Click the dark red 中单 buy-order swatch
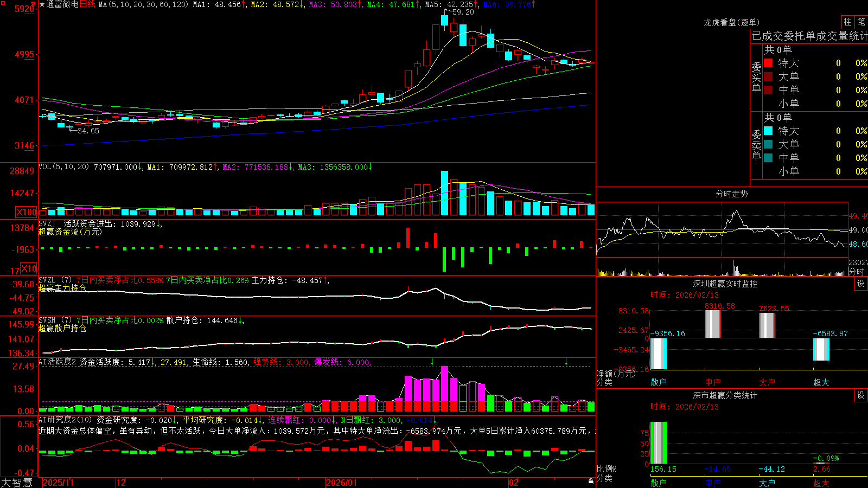 768,90
